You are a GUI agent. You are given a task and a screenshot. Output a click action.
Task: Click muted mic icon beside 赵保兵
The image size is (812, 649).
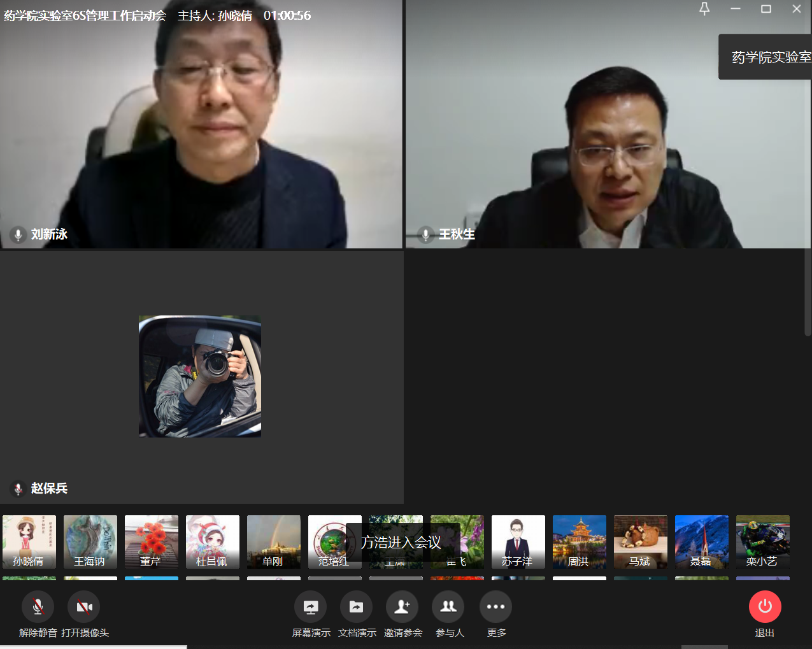[x=18, y=489]
